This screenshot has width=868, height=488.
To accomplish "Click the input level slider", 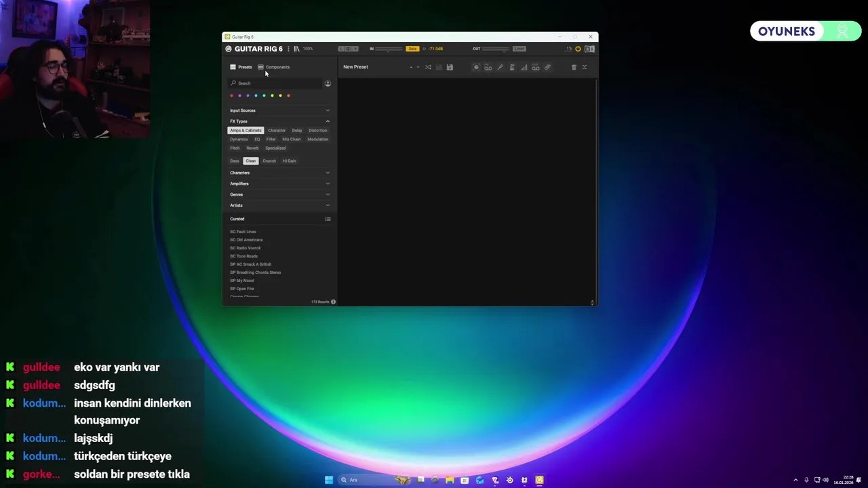I will [x=389, y=49].
